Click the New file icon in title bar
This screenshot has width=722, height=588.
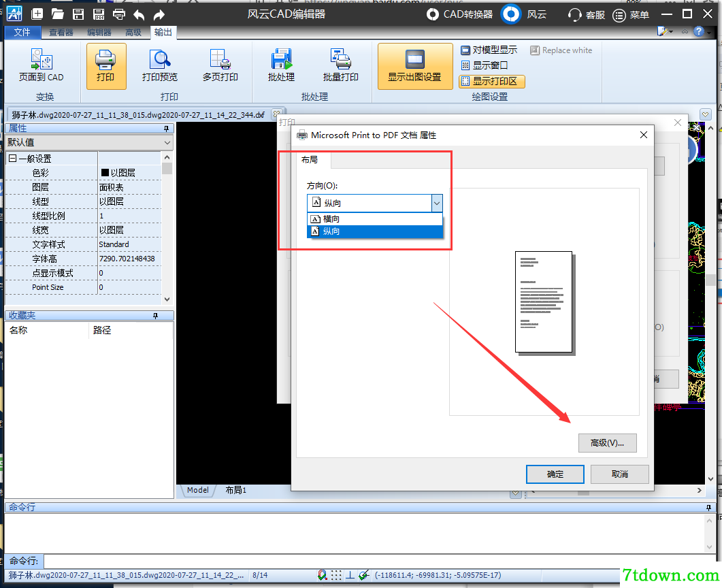37,14
